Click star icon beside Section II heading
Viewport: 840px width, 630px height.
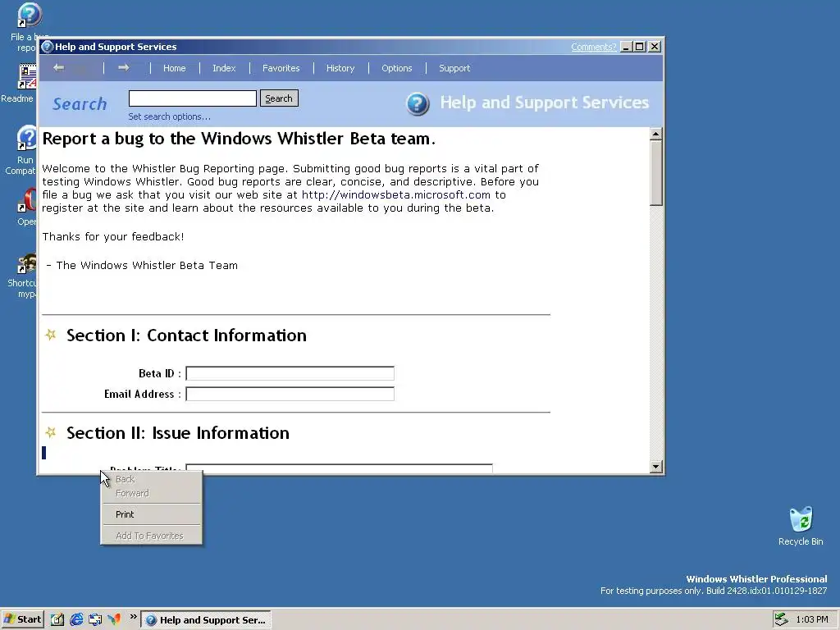51,431
